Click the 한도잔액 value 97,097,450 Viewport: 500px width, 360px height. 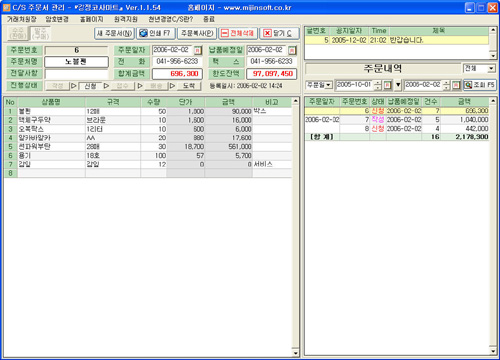[271, 74]
